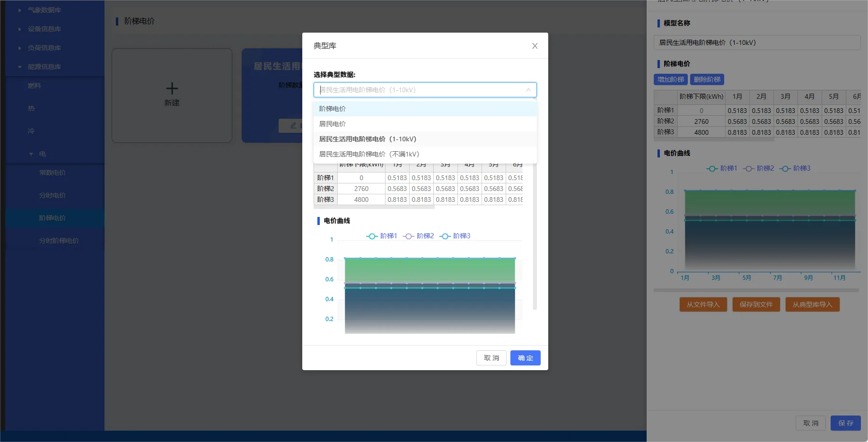Choose 居民生活用电阶梯电价（不满1kV）option
The width and height of the screenshot is (868, 442).
pyautogui.click(x=425, y=154)
